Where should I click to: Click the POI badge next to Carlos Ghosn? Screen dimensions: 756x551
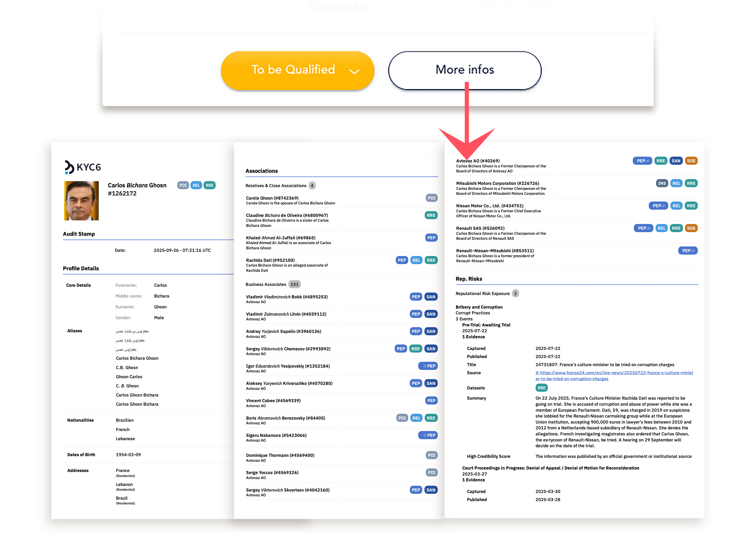pos(183,185)
